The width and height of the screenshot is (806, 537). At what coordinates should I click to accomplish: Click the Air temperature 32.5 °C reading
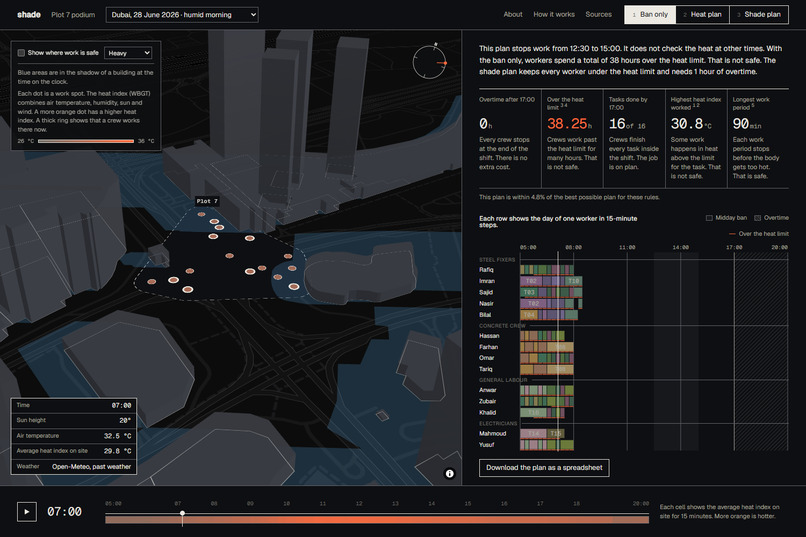coord(74,436)
